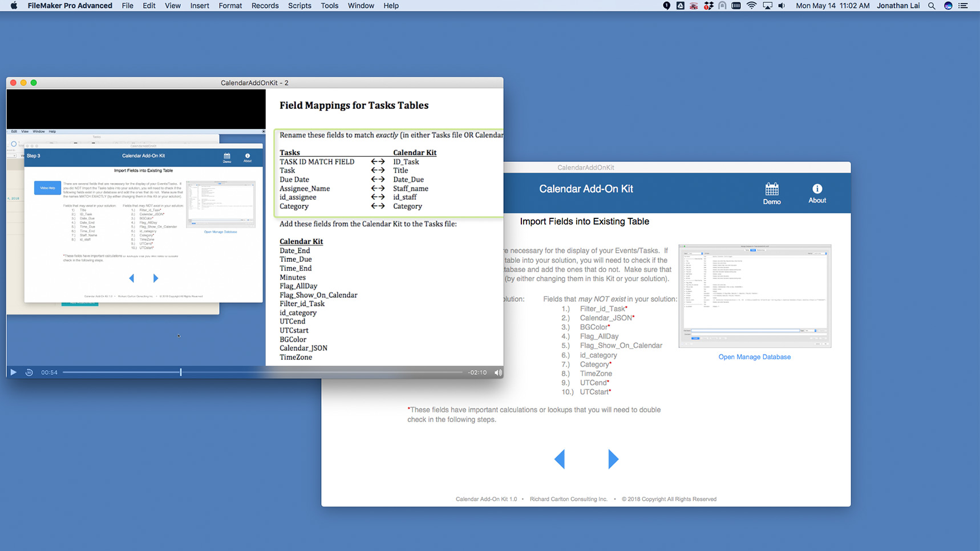Click the 00:54 elapsed time label
The width and height of the screenshot is (980, 551).
[49, 372]
